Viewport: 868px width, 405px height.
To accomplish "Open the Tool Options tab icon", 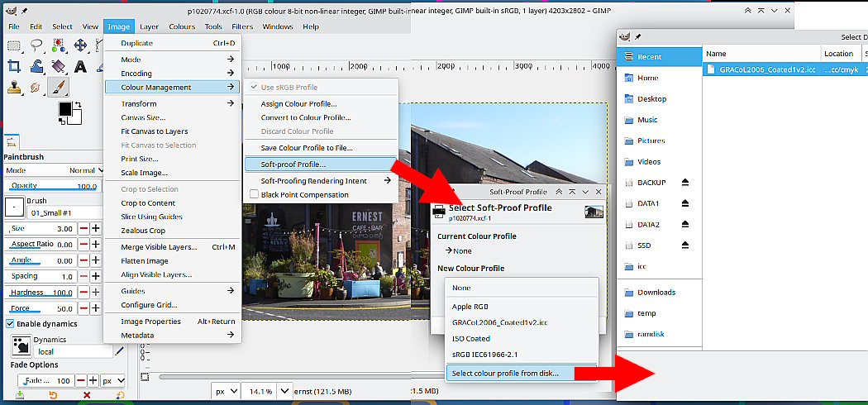I will coord(12,141).
